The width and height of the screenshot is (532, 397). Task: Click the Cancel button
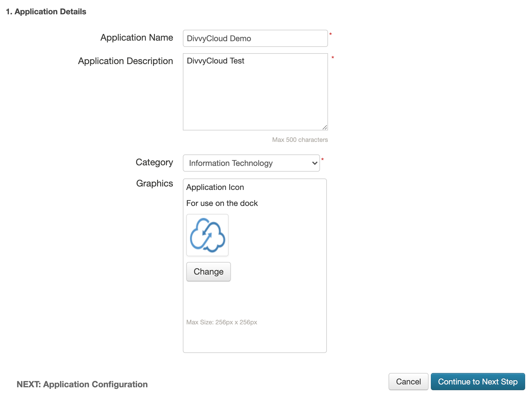pyautogui.click(x=408, y=382)
